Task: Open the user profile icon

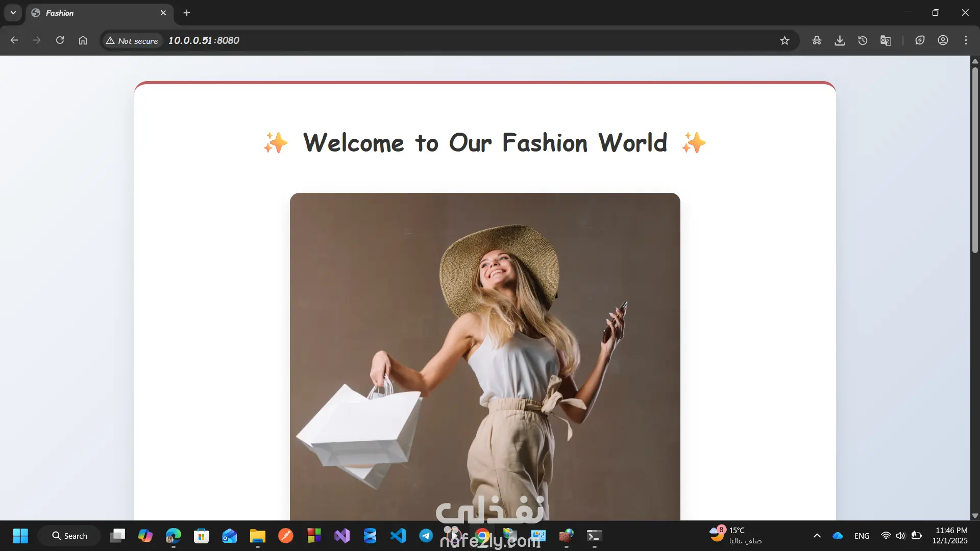Action: point(943,40)
